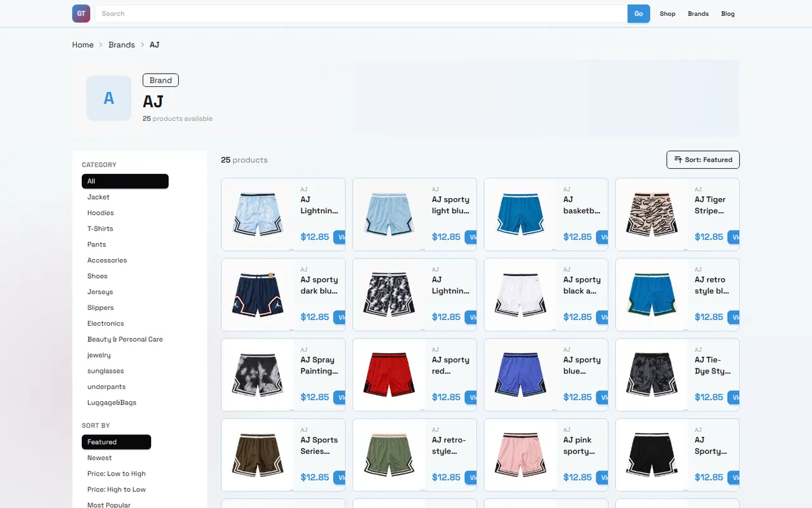Click the AJ retro style blue product title

(712, 285)
